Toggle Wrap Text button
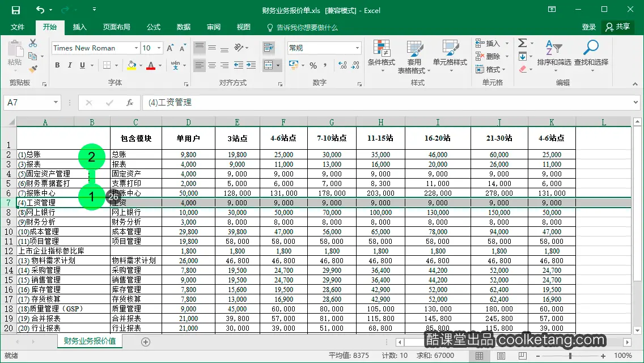The image size is (644, 363). click(269, 48)
